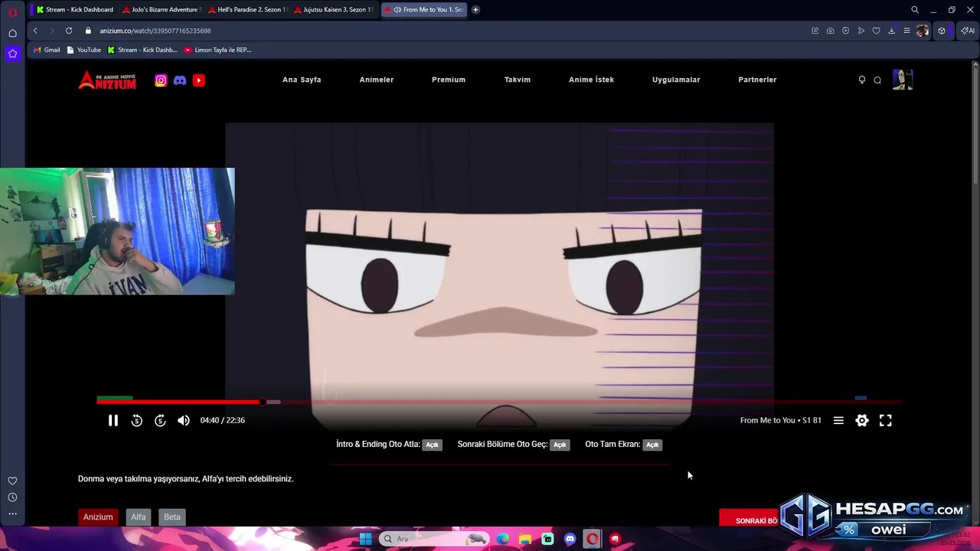This screenshot has height=551, width=980.
Task: Switch to Beta player source
Action: 172,517
